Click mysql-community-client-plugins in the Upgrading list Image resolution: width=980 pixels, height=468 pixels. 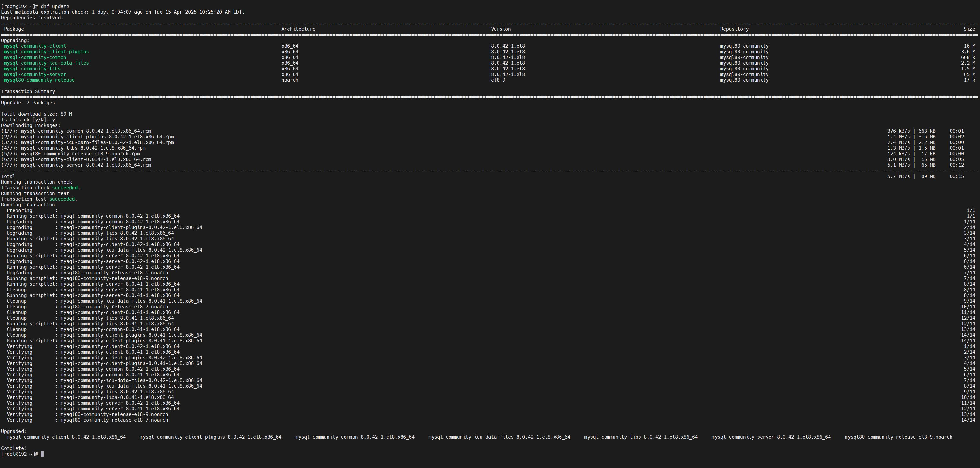pyautogui.click(x=46, y=52)
